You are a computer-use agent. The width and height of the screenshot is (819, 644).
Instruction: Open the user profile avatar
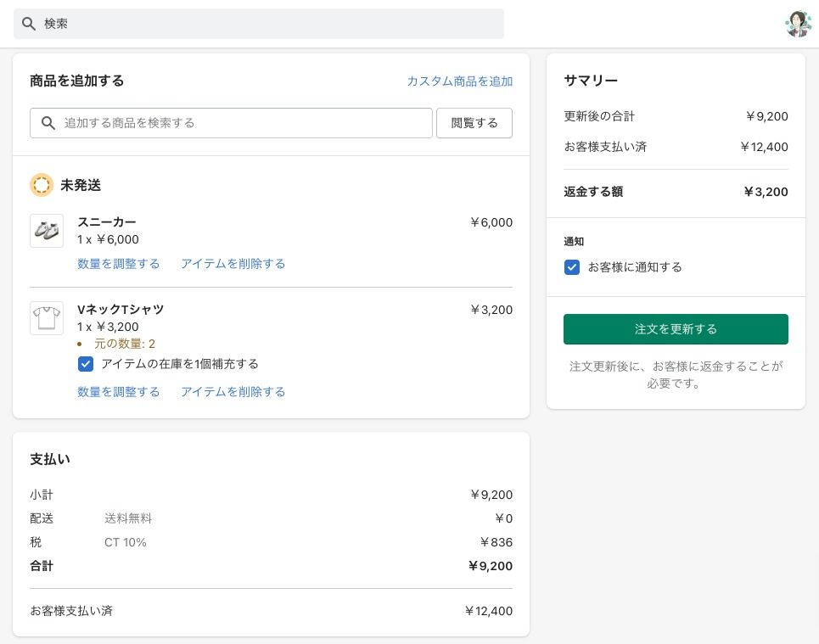798,24
